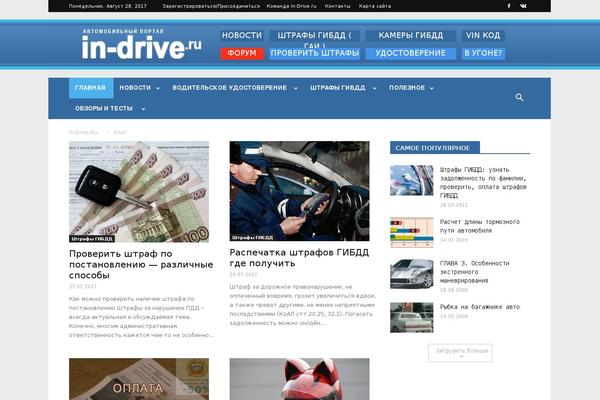Open the VK social icon
Image resolution: width=600 pixels, height=400 pixels.
point(523,6)
